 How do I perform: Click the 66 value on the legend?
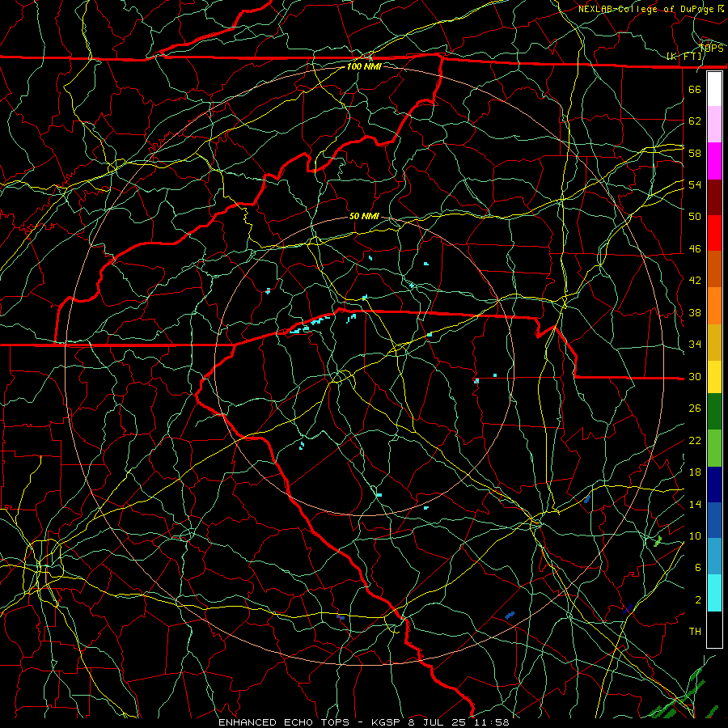tap(695, 89)
